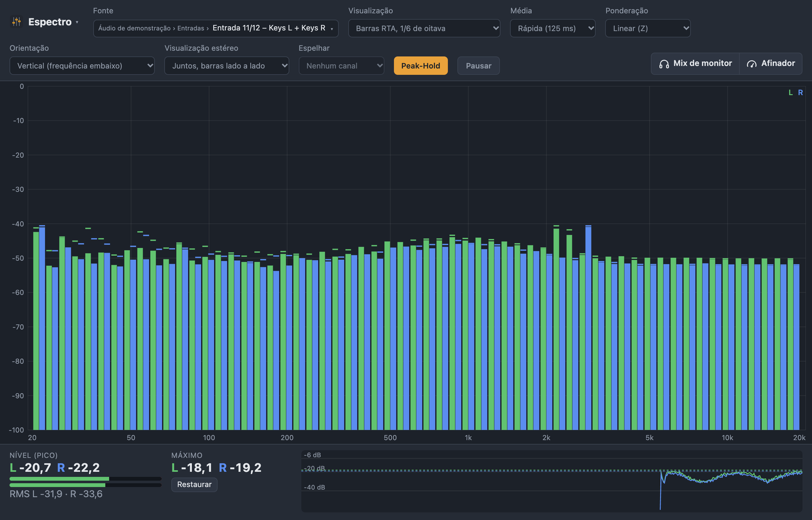Click the blue R legend label in the chart
Screen dimensions: 812x520
[x=800, y=93]
